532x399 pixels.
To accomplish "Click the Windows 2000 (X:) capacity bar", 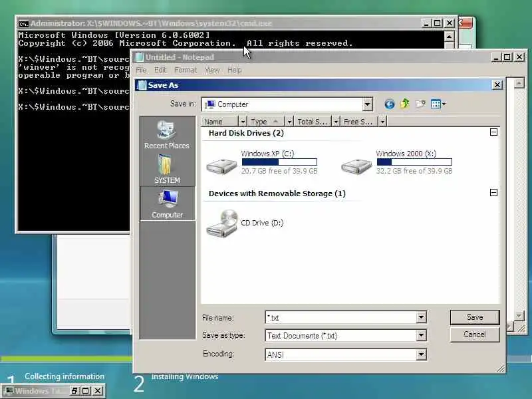I will point(414,162).
